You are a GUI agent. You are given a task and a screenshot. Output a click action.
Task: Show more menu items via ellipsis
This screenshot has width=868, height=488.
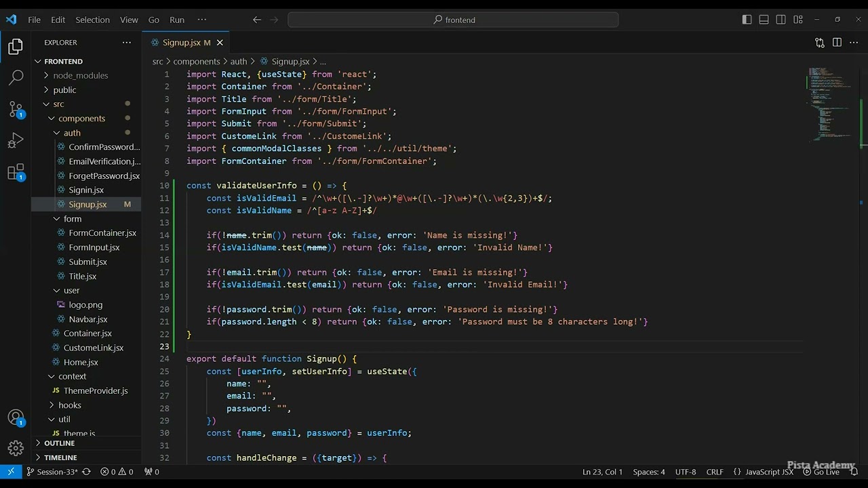(x=201, y=20)
